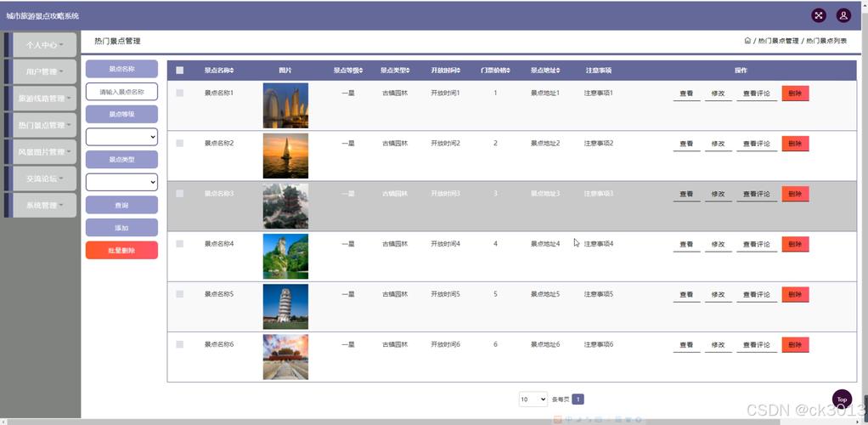868x425 pixels.
Task: Click pagination page 1 button
Action: click(x=578, y=399)
